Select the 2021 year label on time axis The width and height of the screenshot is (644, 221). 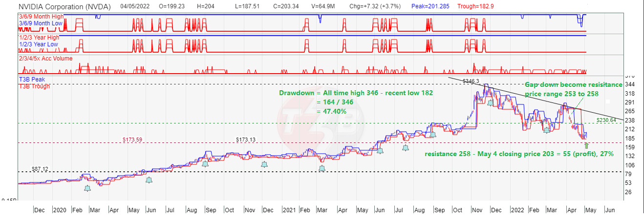tap(289, 210)
